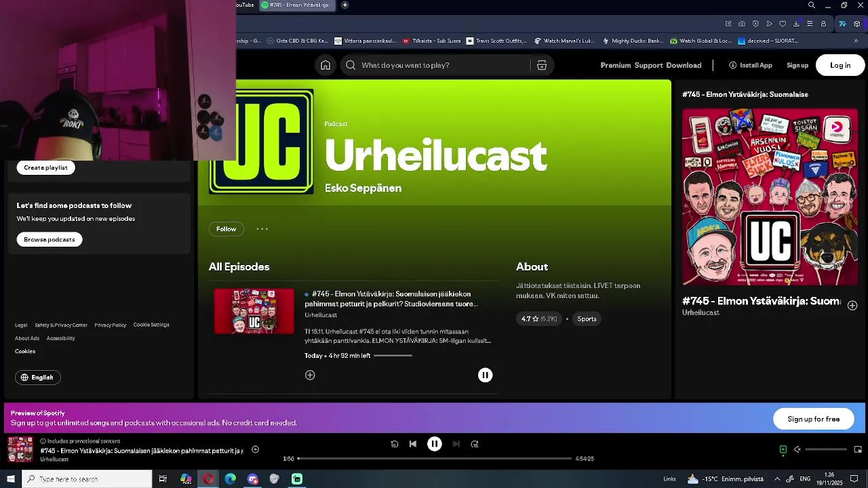This screenshot has height=488, width=868.
Task: Open 'Travis Scott Outfits' bookmark
Action: click(496, 41)
